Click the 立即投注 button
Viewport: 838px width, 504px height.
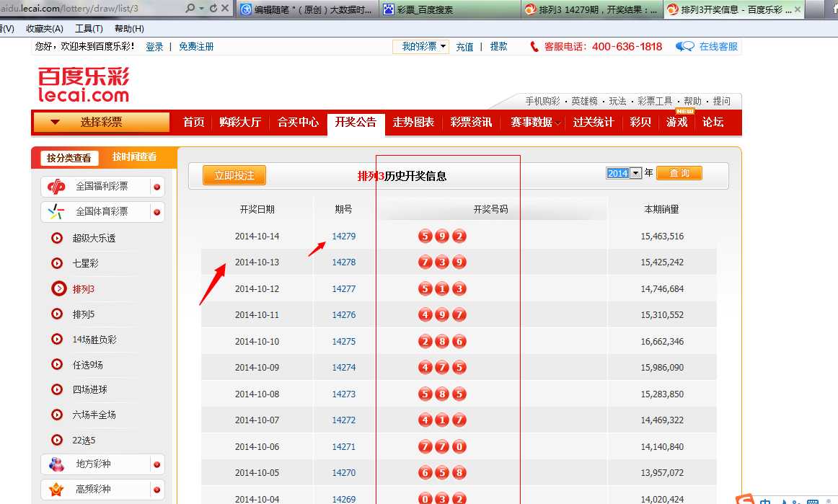(234, 175)
